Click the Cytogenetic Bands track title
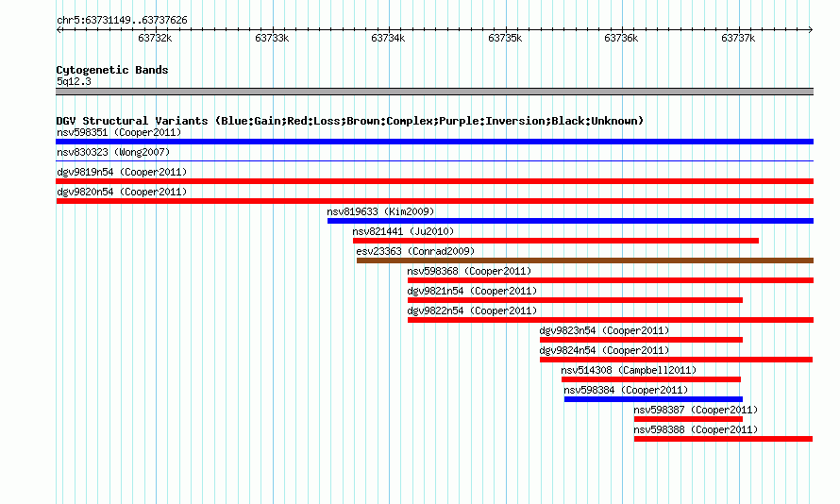 (x=112, y=70)
